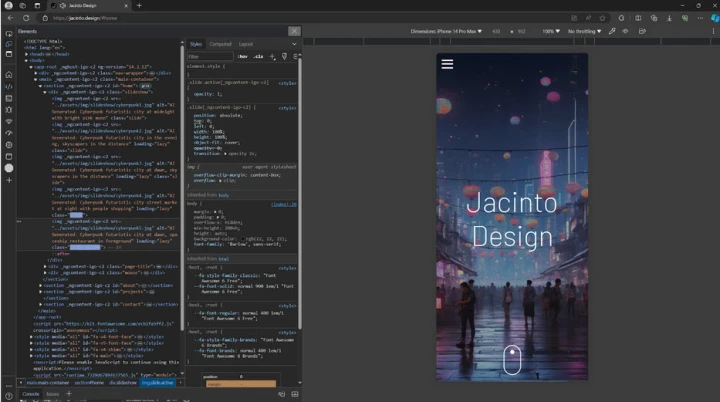Add a new style rule
Image resolution: width=720 pixels, height=402 pixels.
click(x=272, y=57)
